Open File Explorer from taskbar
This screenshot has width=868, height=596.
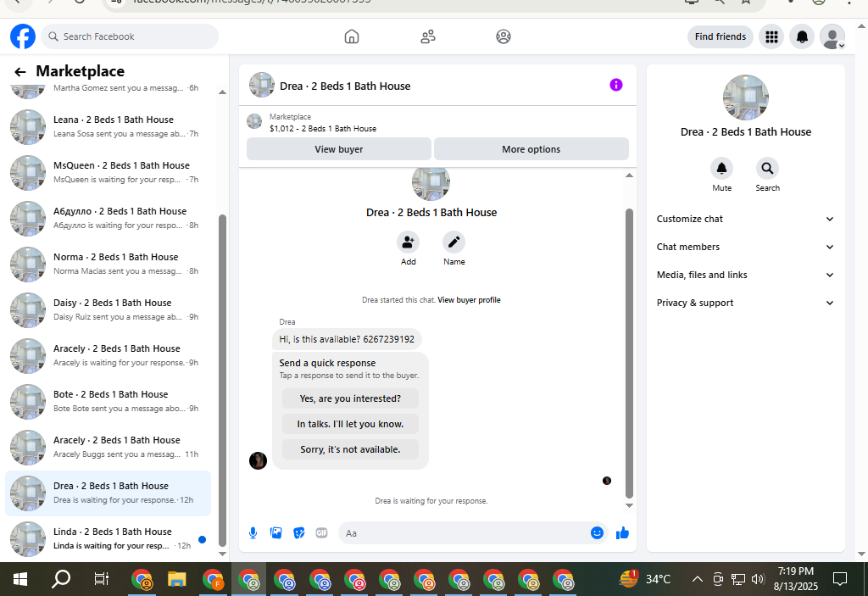coord(176,579)
